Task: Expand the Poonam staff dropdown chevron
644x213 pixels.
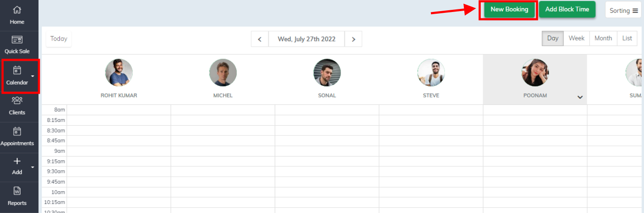Action: [x=580, y=97]
